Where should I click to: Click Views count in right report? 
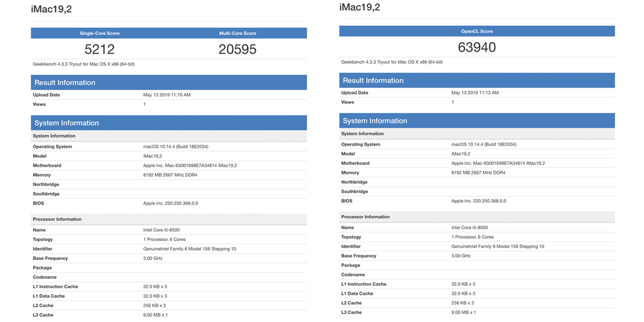coord(452,102)
